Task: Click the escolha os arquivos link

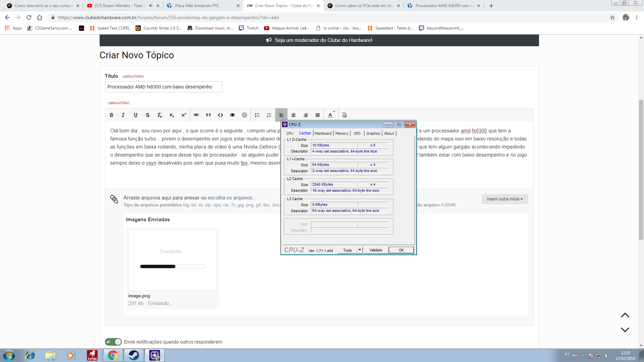Action: [232, 198]
